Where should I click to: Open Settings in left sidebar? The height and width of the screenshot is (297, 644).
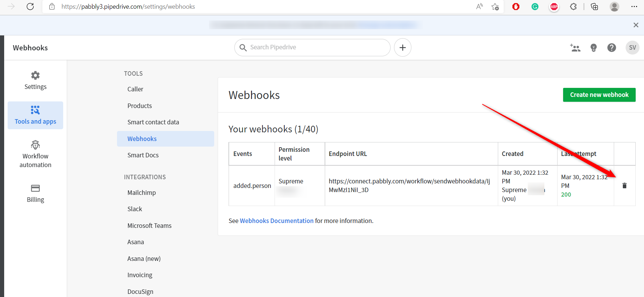[x=35, y=81]
